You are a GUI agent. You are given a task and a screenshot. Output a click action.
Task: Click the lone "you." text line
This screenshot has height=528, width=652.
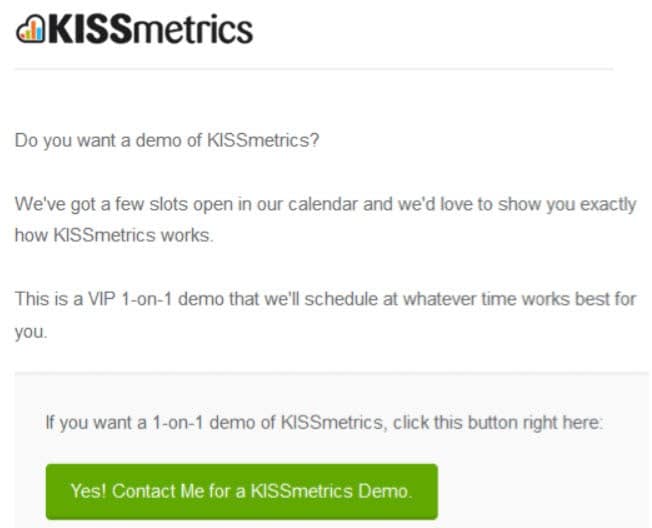point(31,332)
